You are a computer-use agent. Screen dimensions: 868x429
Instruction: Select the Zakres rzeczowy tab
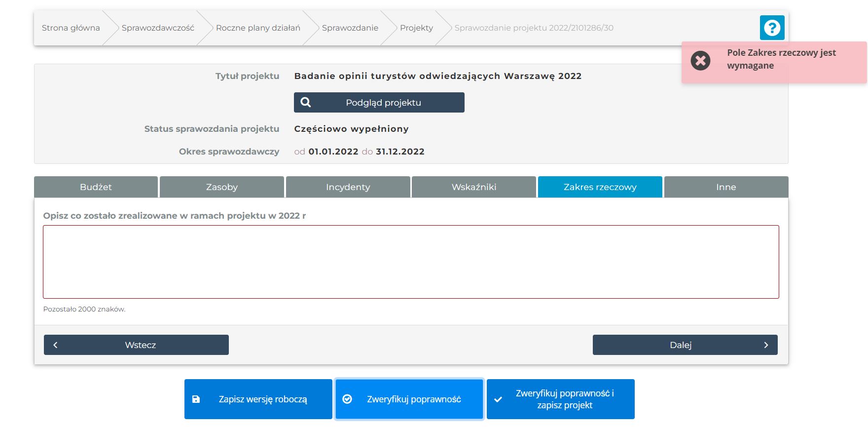(x=600, y=187)
